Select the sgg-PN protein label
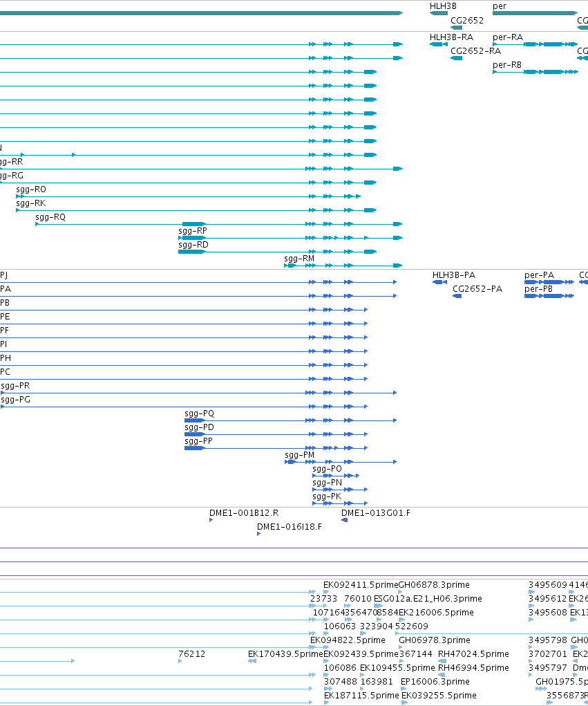This screenshot has height=706, width=588. (327, 483)
